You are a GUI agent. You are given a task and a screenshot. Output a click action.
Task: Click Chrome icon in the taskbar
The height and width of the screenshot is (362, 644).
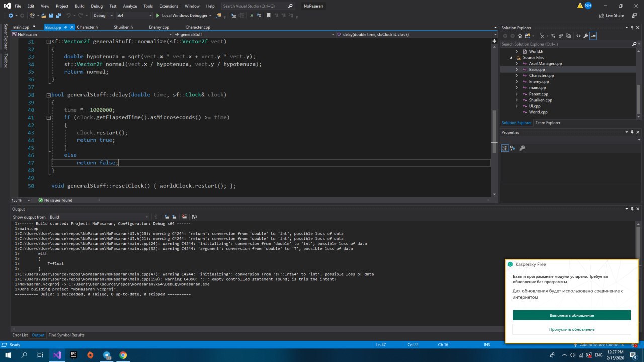(x=123, y=355)
